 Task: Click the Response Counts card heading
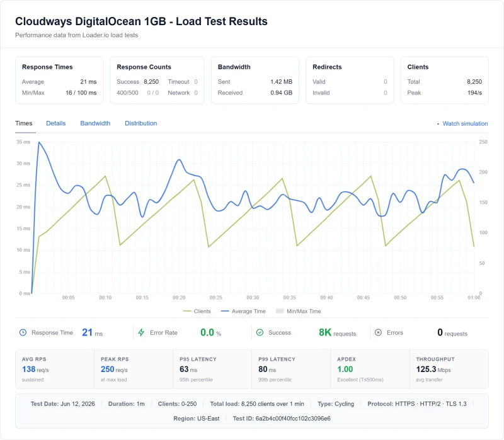pos(144,67)
